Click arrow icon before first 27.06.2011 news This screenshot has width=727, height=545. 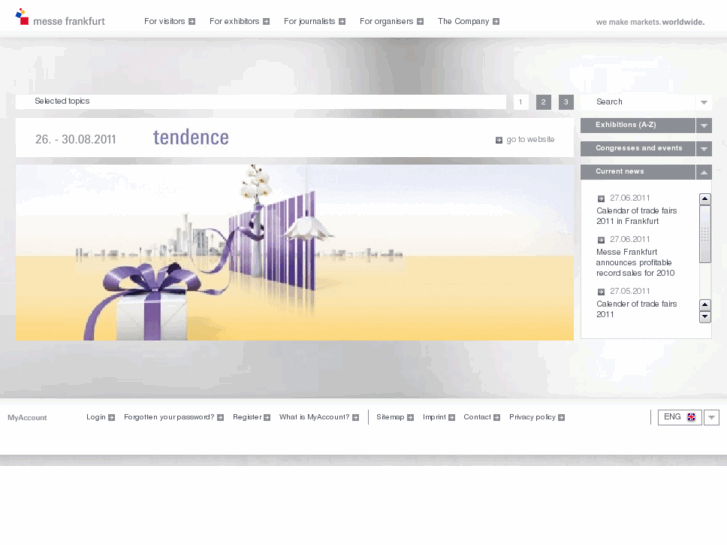[601, 199]
